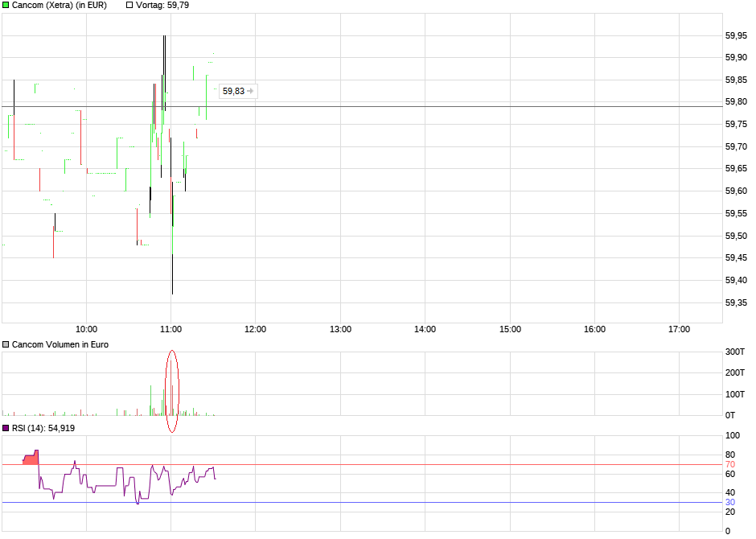Click the 16:00 time axis label
Image resolution: width=756 pixels, height=539 pixels.
594,329
